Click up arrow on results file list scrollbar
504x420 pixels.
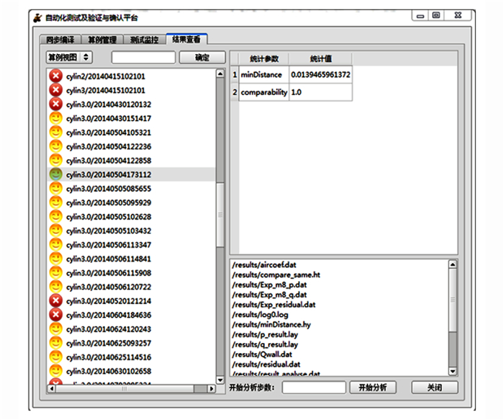[451, 264]
